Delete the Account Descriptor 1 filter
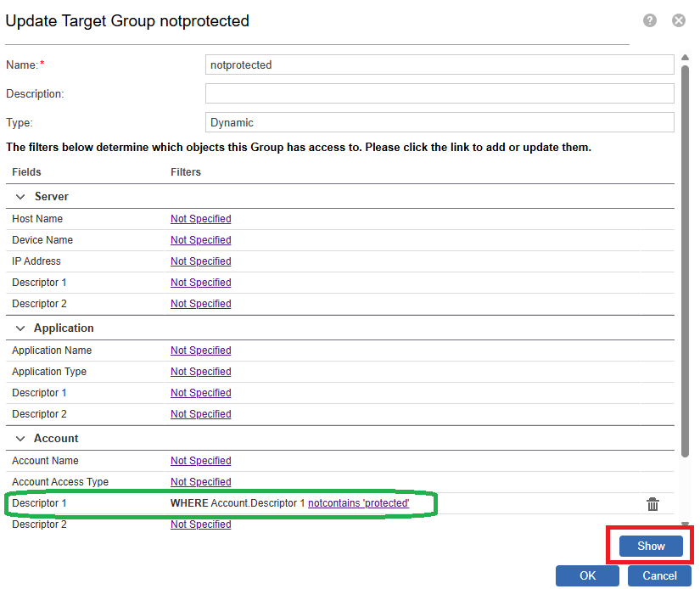Viewport: 700px width, 589px height. pyautogui.click(x=652, y=504)
